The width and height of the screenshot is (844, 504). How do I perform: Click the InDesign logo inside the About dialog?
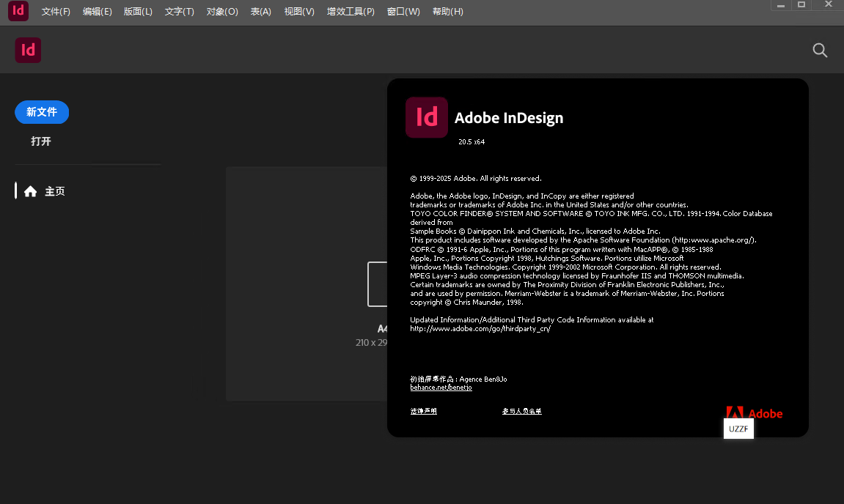[x=426, y=117]
